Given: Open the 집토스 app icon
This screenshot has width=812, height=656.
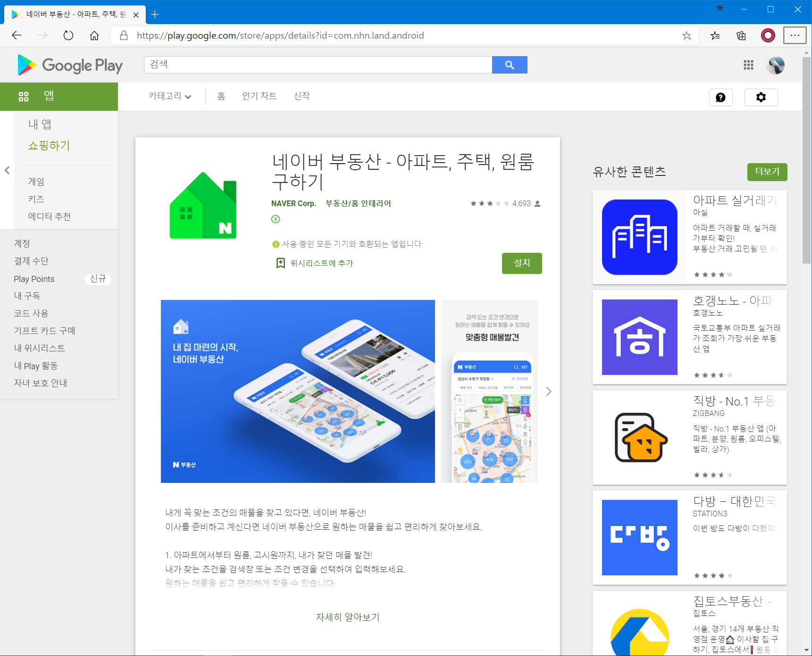Looking at the screenshot, I should point(640,632).
